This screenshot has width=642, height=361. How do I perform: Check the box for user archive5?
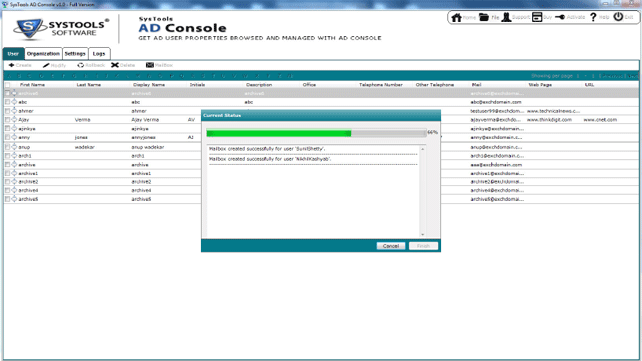tap(7, 199)
